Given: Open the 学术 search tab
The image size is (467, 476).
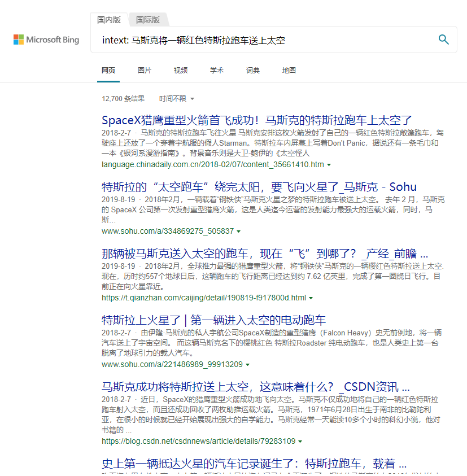Looking at the screenshot, I should 217,71.
